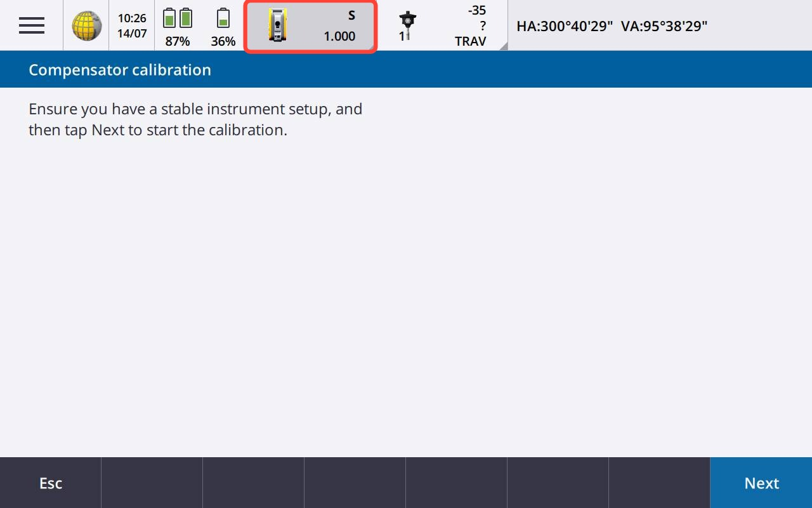The width and height of the screenshot is (812, 508).
Task: Open the total station instrument icon
Action: coord(277,26)
